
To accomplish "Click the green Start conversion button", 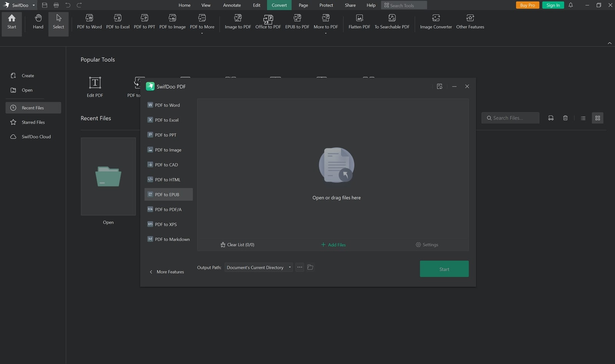I will (x=444, y=269).
